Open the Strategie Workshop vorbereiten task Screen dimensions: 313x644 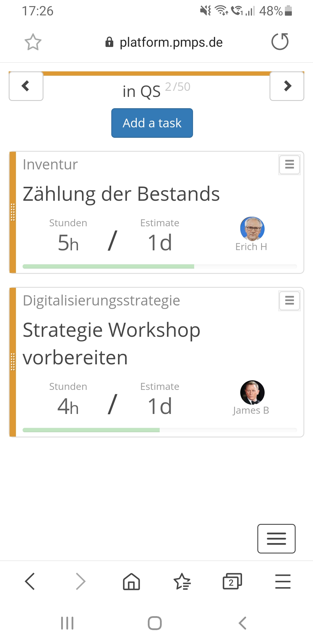(x=112, y=343)
